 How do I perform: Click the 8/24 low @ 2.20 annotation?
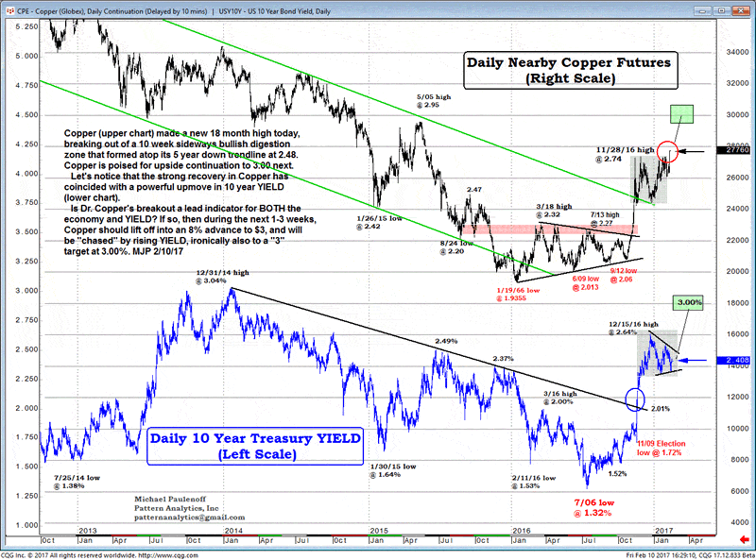[x=456, y=247]
